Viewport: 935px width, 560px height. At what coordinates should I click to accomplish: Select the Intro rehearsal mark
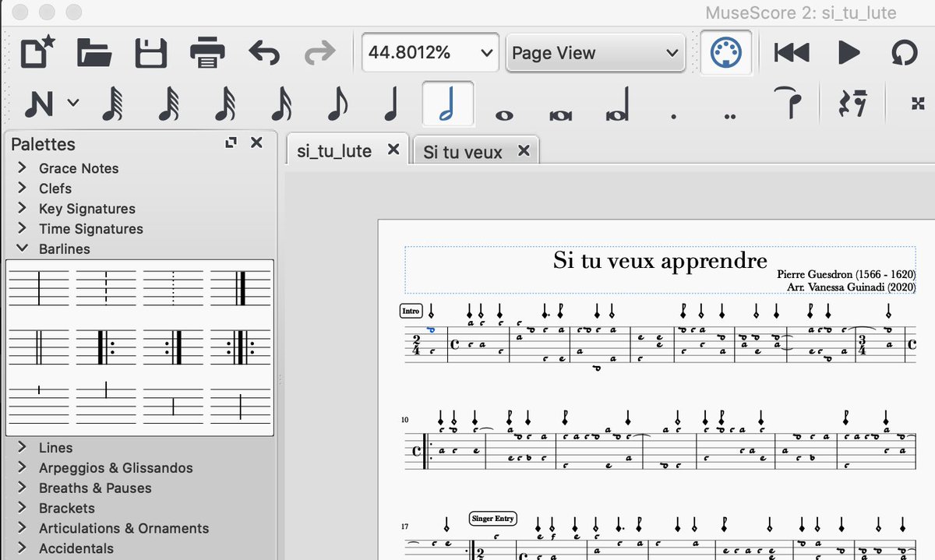[411, 311]
